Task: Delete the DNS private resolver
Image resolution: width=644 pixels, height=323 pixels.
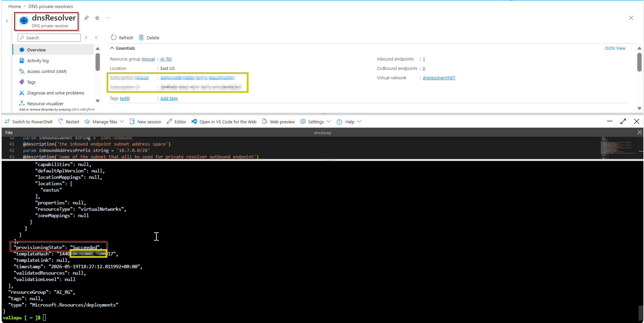Action: tap(149, 38)
